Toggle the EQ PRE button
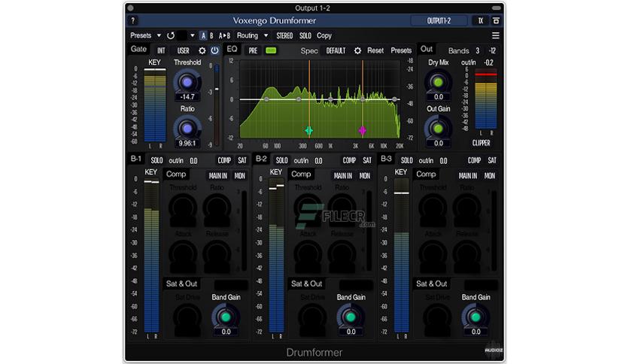 coord(253,51)
